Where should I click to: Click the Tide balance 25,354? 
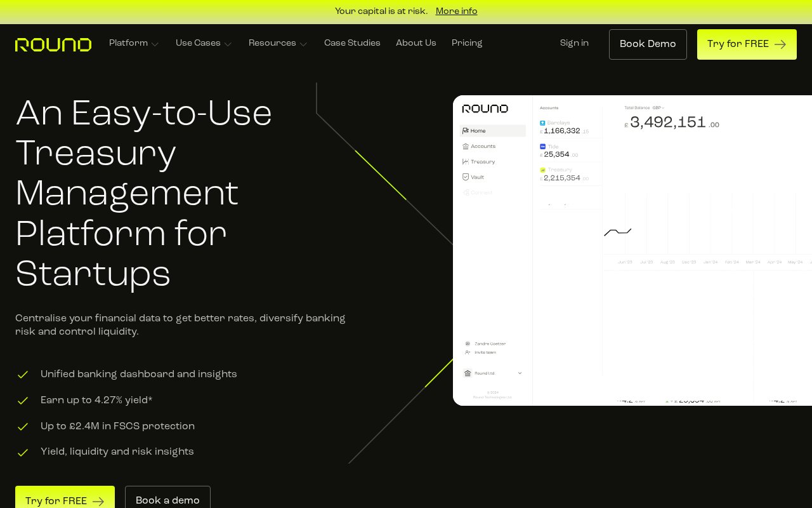coord(556,154)
